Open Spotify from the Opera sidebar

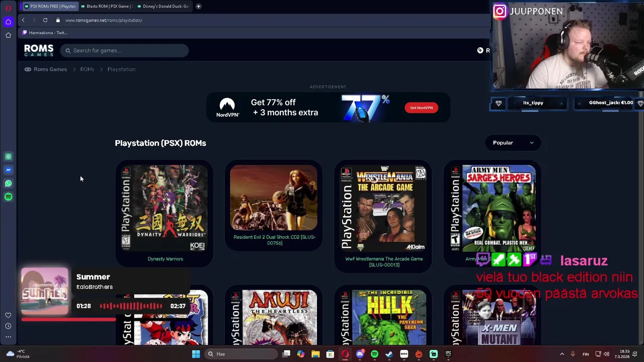pyautogui.click(x=8, y=197)
